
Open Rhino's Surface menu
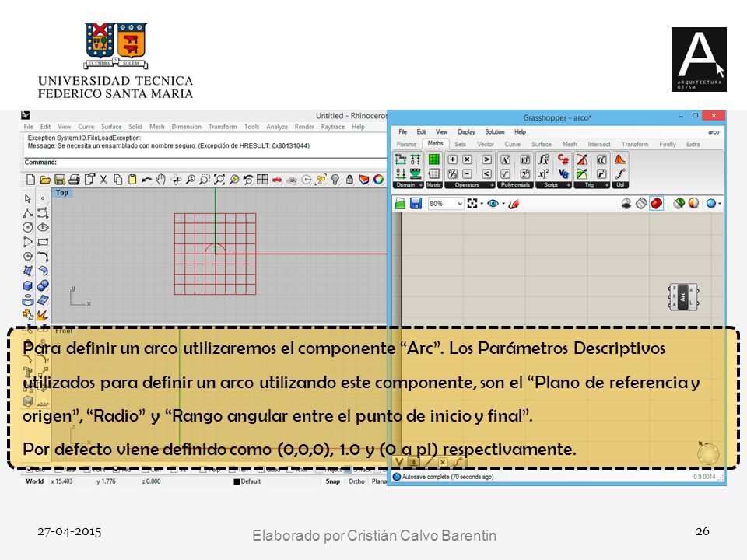pos(111,127)
